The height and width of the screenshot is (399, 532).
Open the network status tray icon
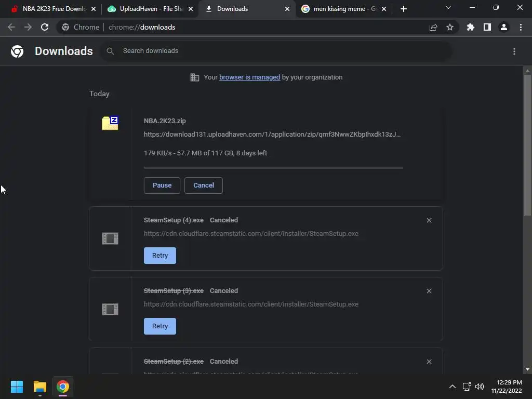[467, 387]
